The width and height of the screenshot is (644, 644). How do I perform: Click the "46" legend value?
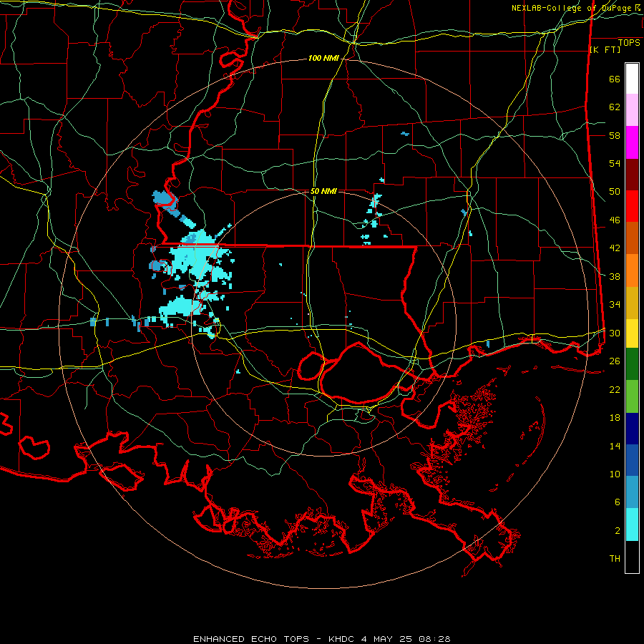coord(615,220)
